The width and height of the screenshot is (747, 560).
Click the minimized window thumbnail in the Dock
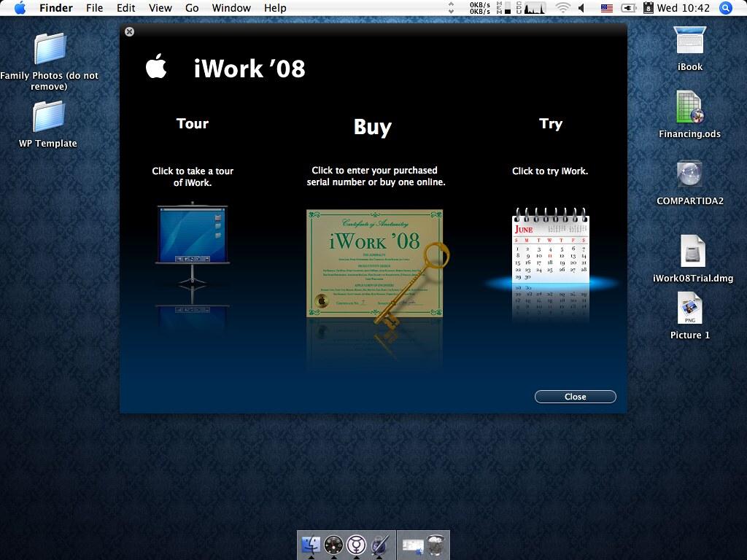point(411,543)
